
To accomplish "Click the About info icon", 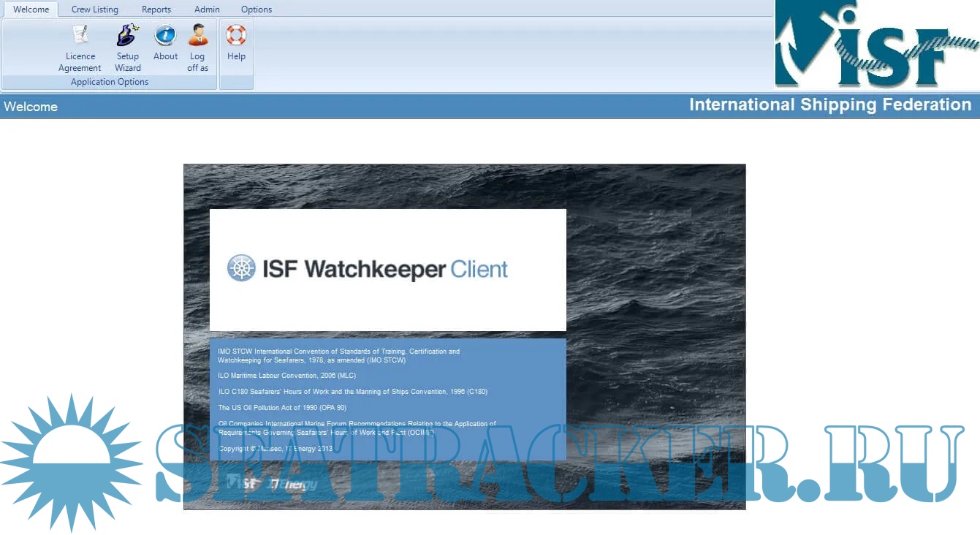I will (x=165, y=36).
